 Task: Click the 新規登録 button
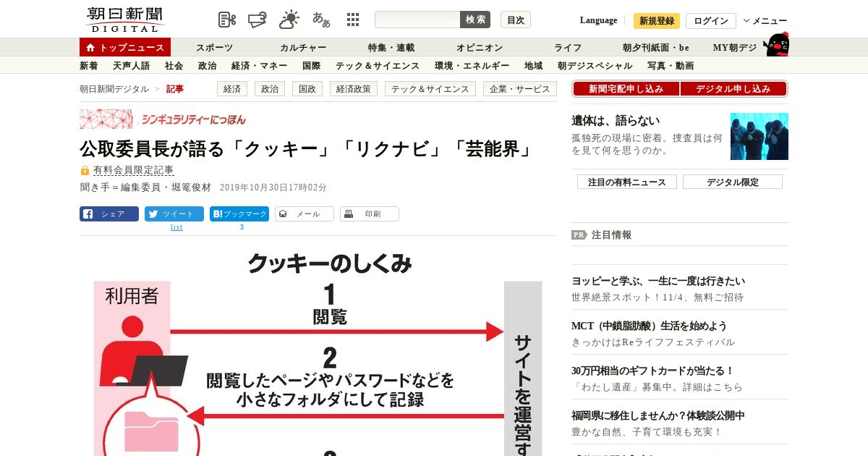[x=657, y=21]
